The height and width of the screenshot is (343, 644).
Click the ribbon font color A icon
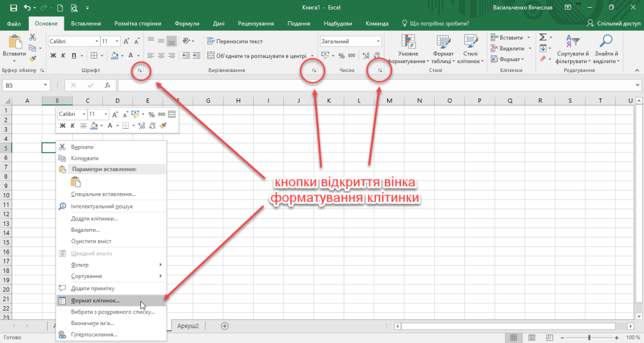pyautogui.click(x=131, y=55)
